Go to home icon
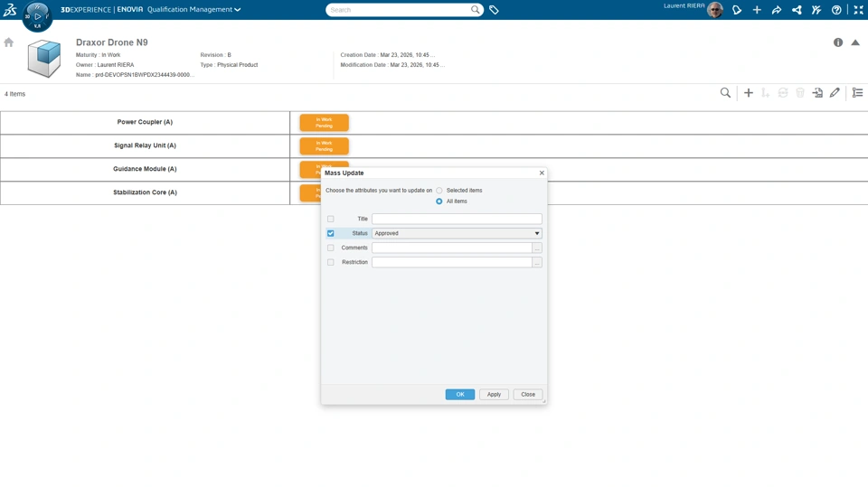The height and width of the screenshot is (487, 868). (8, 42)
